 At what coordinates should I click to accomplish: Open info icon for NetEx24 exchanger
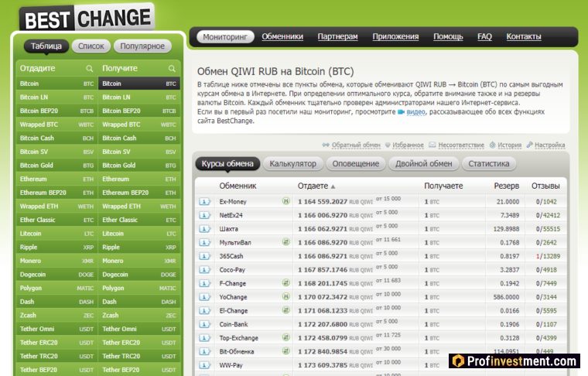205,215
